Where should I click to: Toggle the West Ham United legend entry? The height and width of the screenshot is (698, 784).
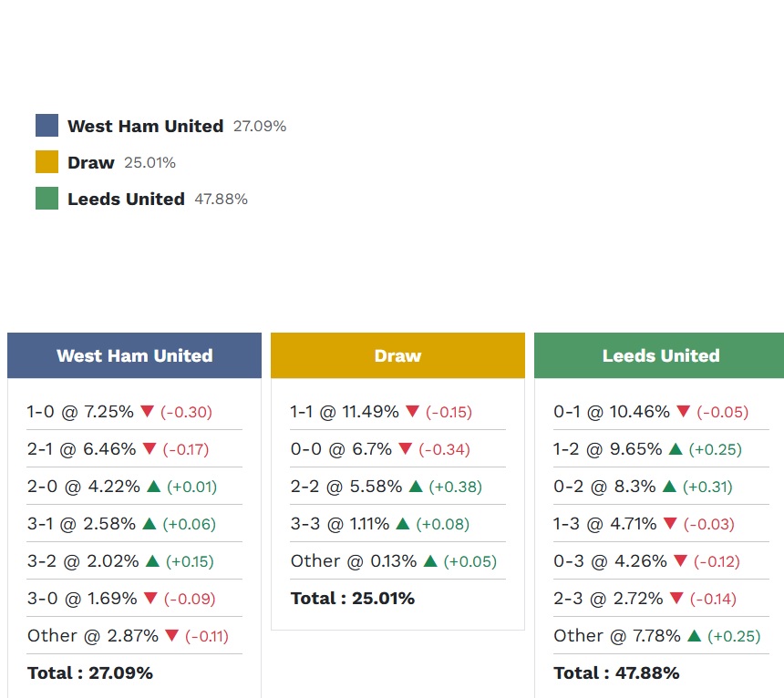pyautogui.click(x=145, y=126)
